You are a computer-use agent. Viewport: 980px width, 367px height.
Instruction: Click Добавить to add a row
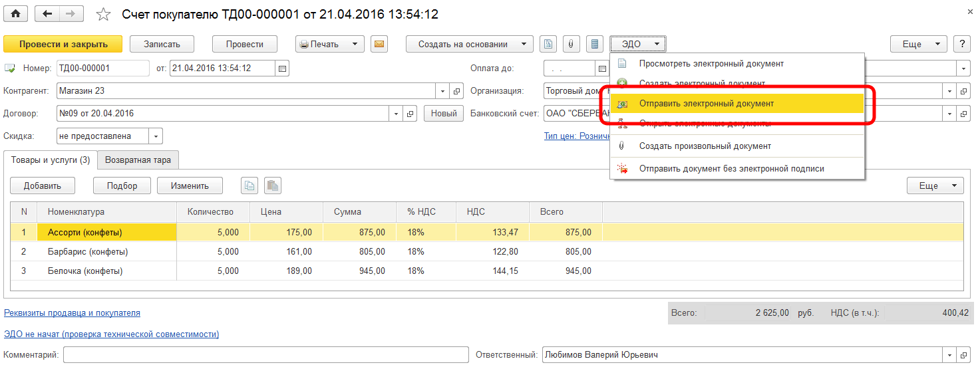coord(43,186)
